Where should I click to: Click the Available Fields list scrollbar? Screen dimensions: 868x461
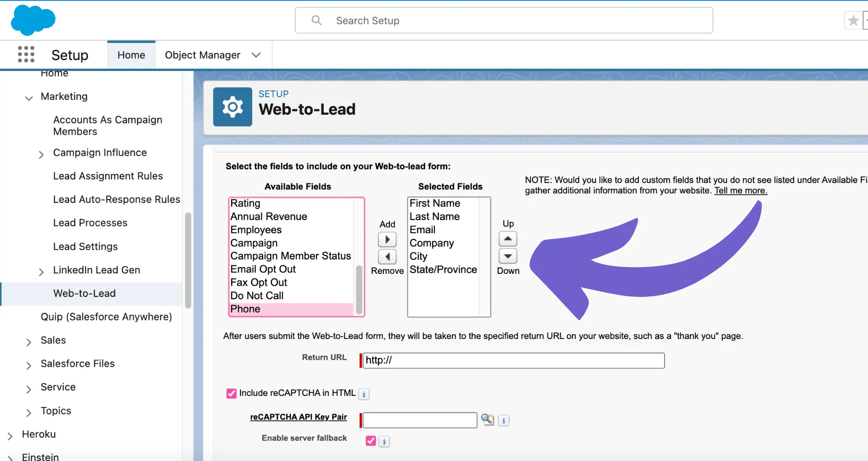(x=359, y=289)
